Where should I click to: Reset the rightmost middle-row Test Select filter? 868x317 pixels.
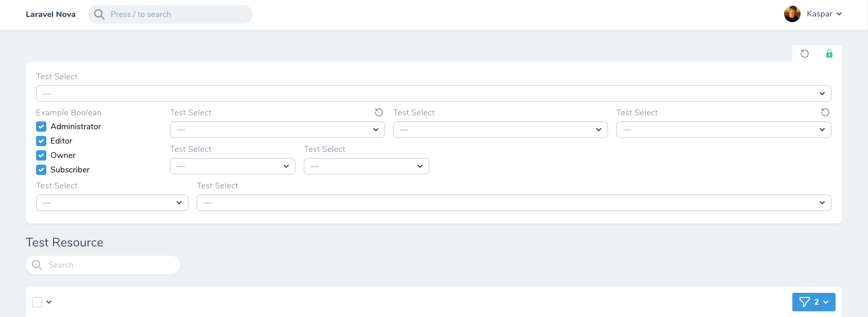click(x=825, y=112)
